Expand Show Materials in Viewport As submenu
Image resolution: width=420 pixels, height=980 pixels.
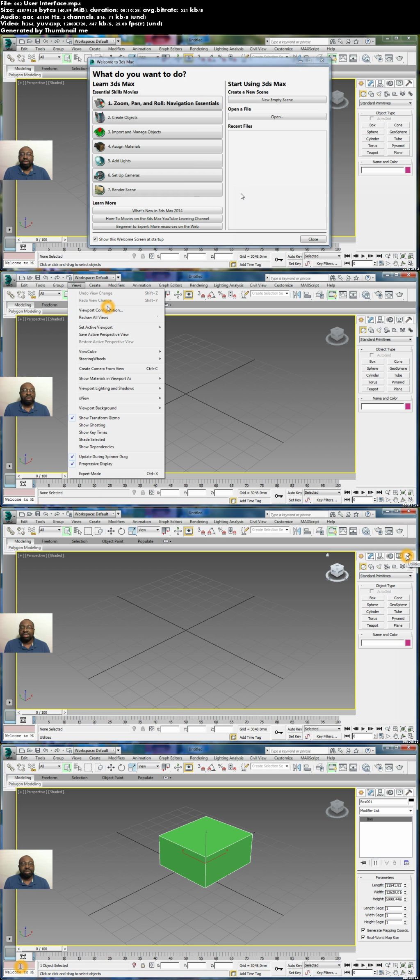(116, 379)
